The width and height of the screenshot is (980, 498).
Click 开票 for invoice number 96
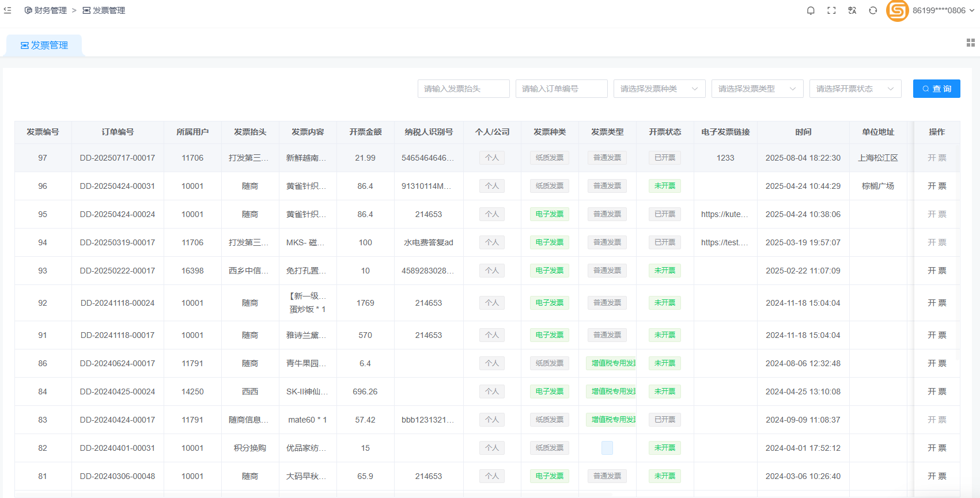click(x=936, y=186)
